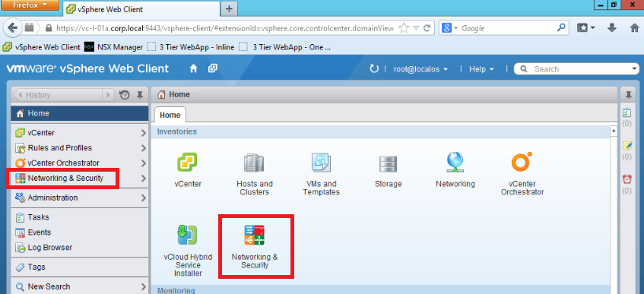Image resolution: width=644 pixels, height=294 pixels.
Task: Open the orange Firefox menu button
Action: tap(30, 5)
